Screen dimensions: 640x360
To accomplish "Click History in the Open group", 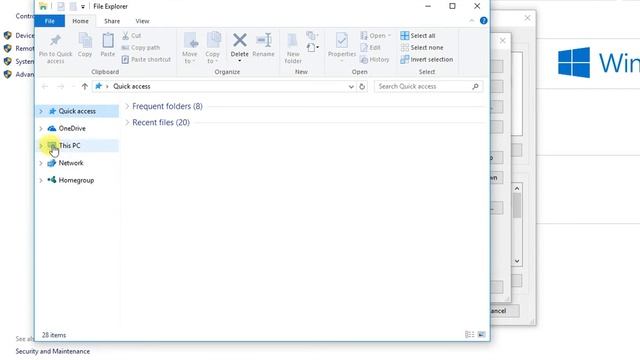I will 375,60.
